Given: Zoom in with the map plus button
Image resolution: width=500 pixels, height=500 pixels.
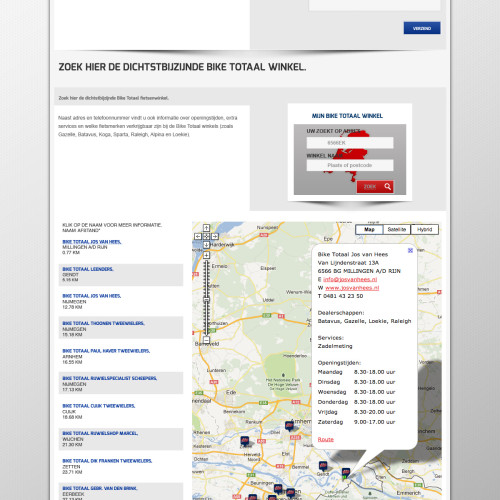Looking at the screenshot, I should 206,255.
